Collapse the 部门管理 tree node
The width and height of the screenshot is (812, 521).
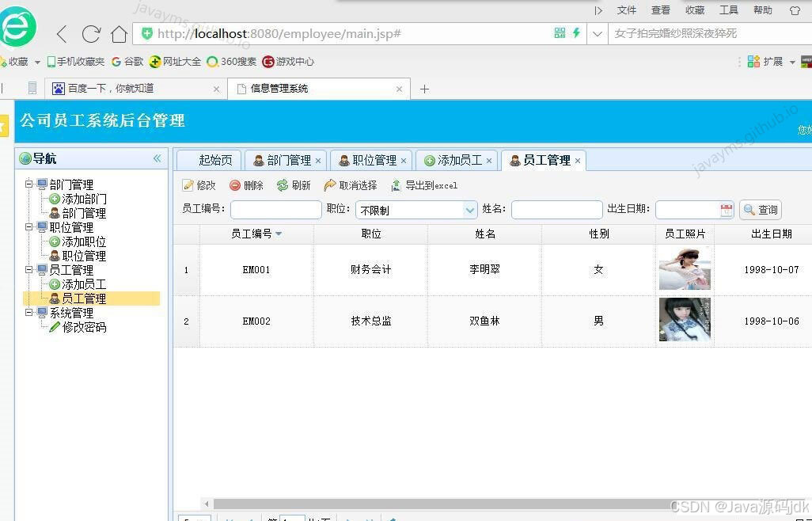29,184
